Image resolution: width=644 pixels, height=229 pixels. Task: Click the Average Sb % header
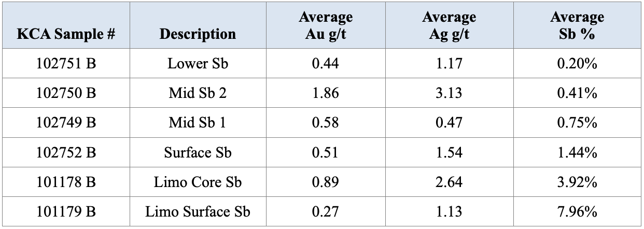click(577, 26)
